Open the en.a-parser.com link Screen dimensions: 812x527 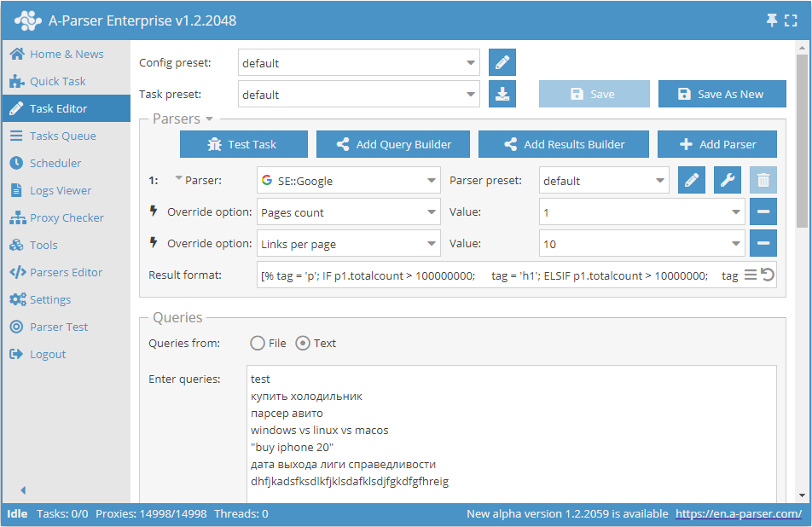pos(739,514)
